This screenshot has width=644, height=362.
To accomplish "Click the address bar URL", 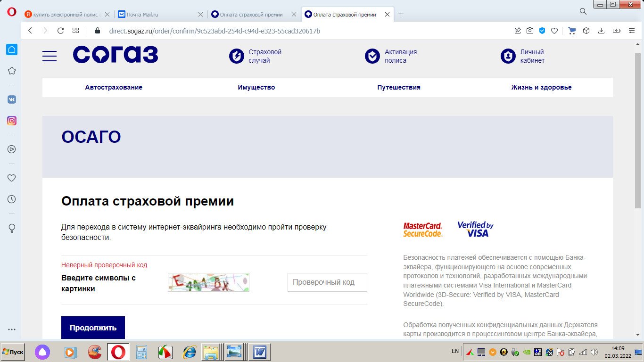I will (215, 31).
